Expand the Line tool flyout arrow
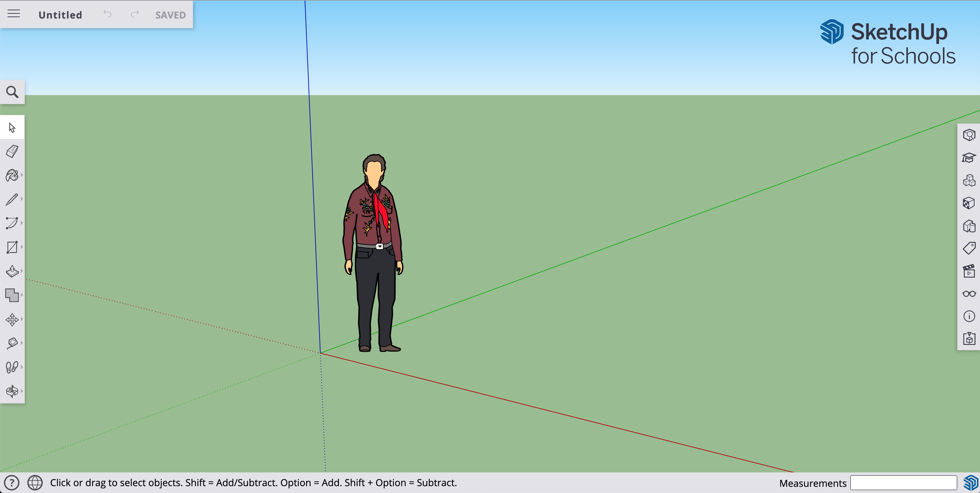980x493 pixels. coord(22,199)
